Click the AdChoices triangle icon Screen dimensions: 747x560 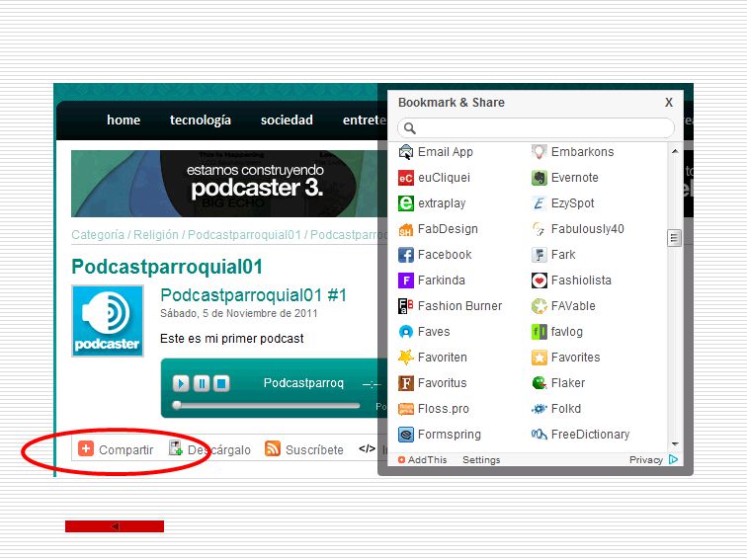pyautogui.click(x=673, y=459)
